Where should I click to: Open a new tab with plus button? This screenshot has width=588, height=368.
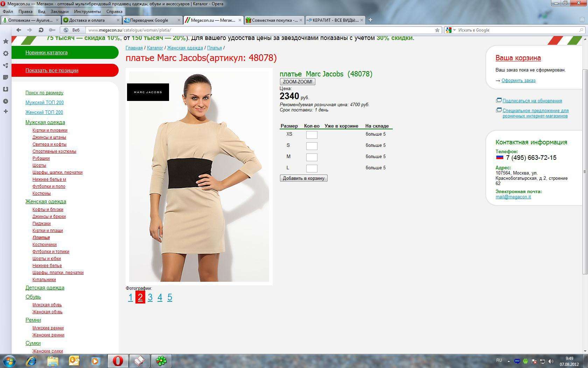(370, 20)
